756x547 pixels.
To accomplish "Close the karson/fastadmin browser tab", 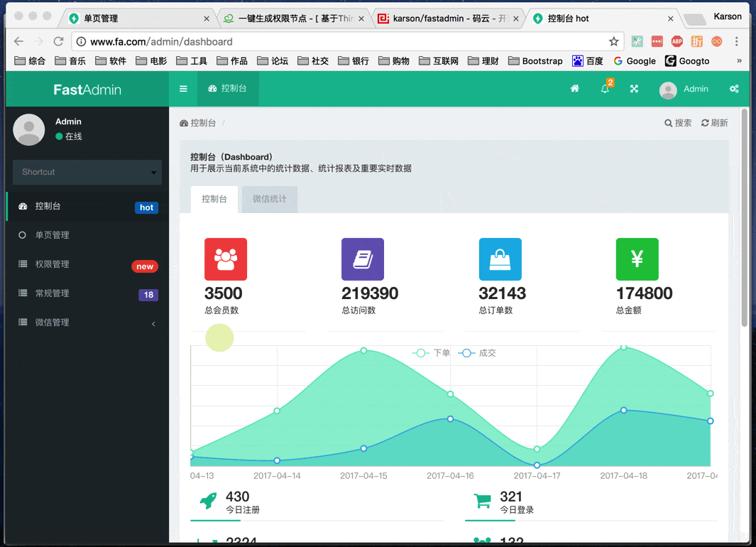I will (x=516, y=18).
